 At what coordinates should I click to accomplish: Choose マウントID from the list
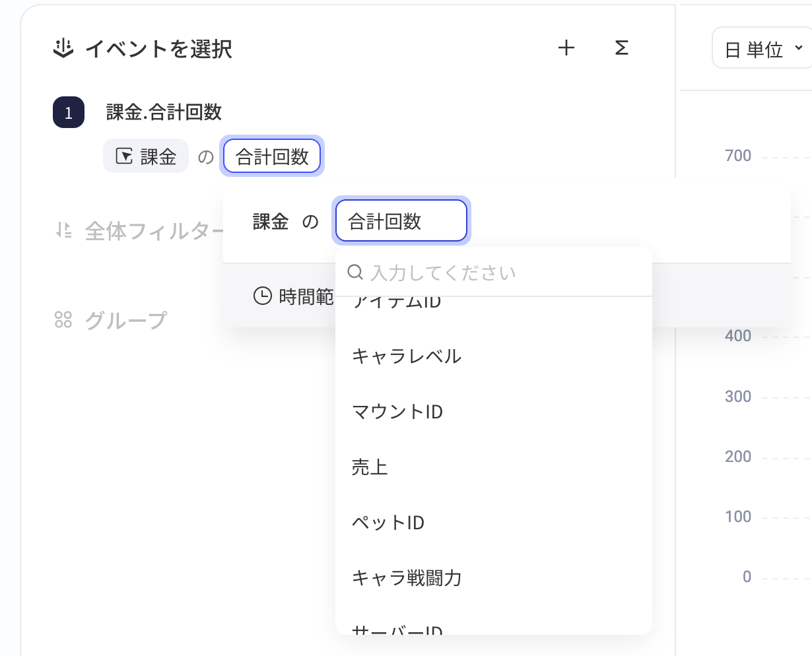[x=494, y=412]
